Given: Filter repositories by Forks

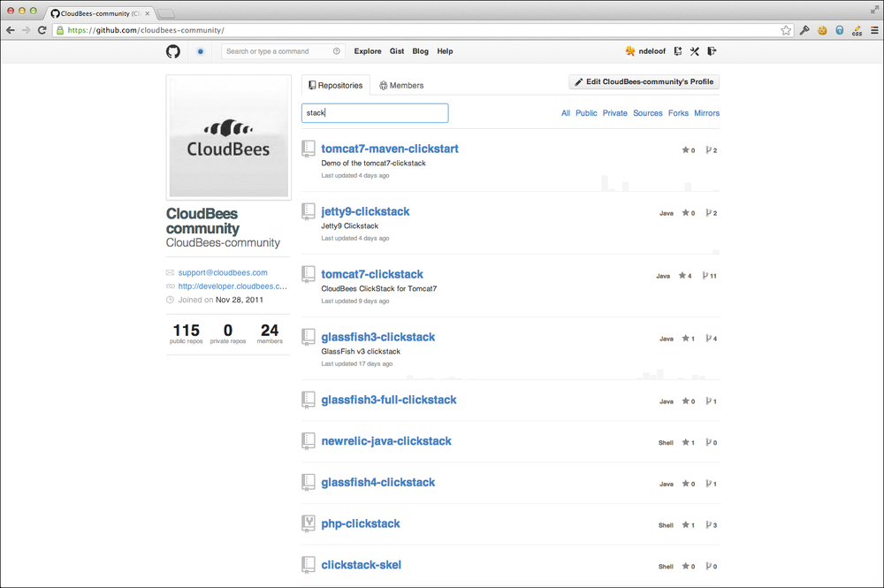Looking at the screenshot, I should coord(678,113).
